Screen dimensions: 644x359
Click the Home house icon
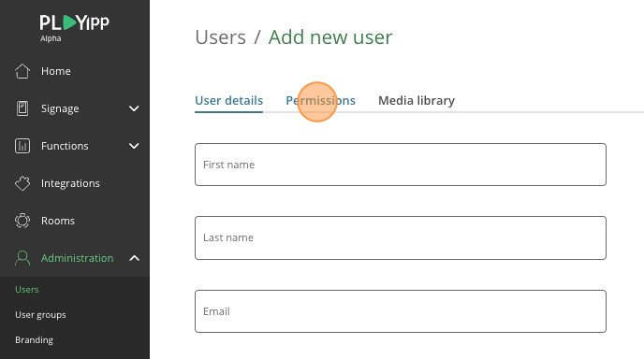(22, 71)
